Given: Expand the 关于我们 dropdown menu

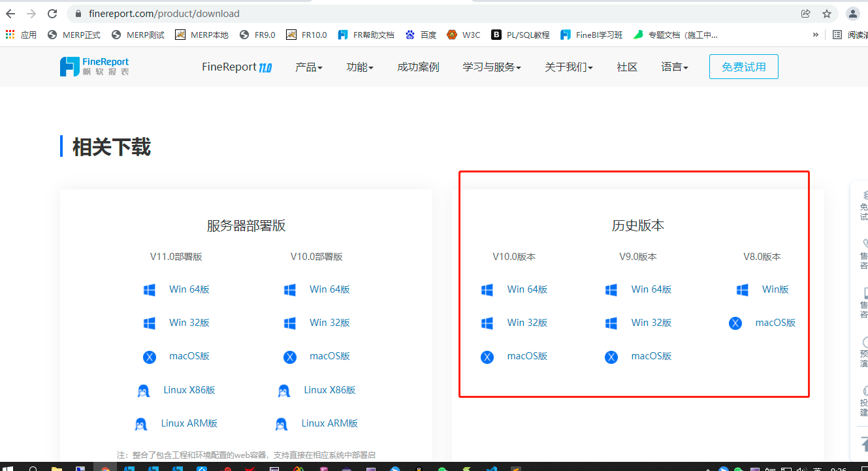Looking at the screenshot, I should (569, 67).
